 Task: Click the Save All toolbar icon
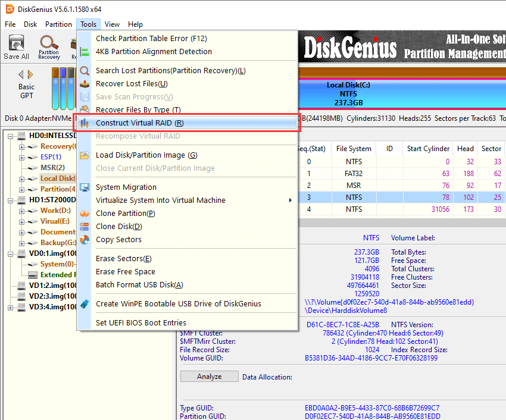(x=16, y=47)
